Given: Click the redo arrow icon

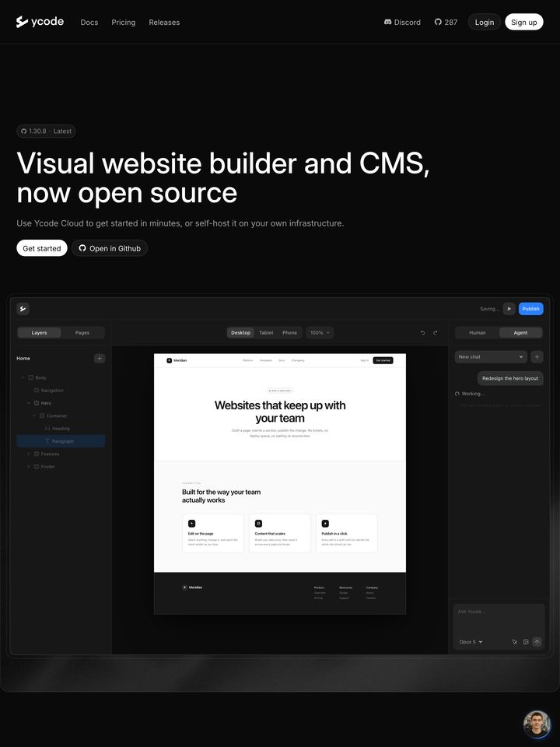Looking at the screenshot, I should [436, 333].
